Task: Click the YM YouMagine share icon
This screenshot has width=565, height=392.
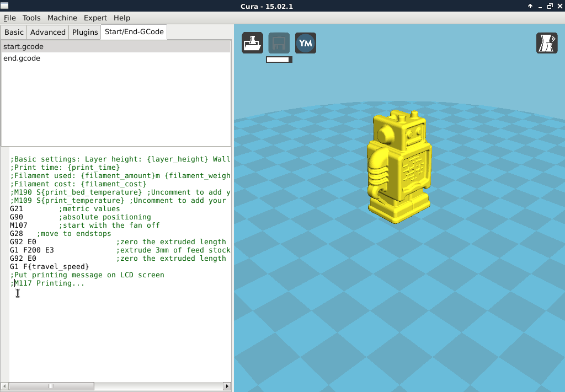Action: coord(306,43)
